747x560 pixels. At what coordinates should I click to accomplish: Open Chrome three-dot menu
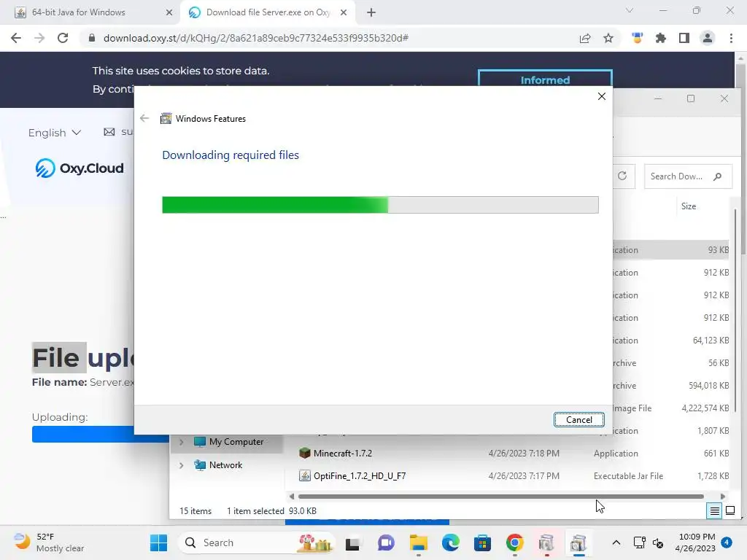731,38
